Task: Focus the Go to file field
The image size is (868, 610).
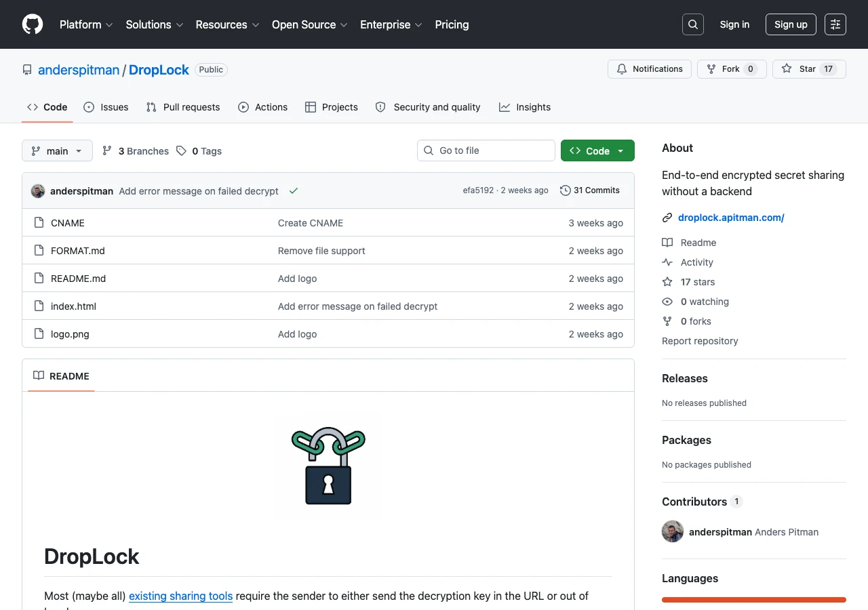Action: tap(486, 150)
